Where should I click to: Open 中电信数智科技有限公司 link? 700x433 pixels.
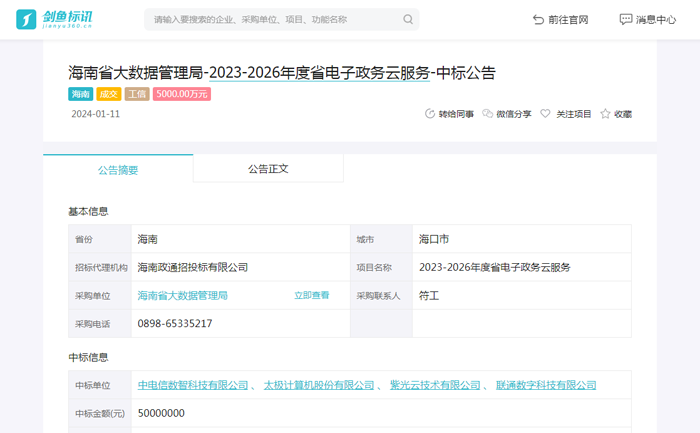point(193,385)
